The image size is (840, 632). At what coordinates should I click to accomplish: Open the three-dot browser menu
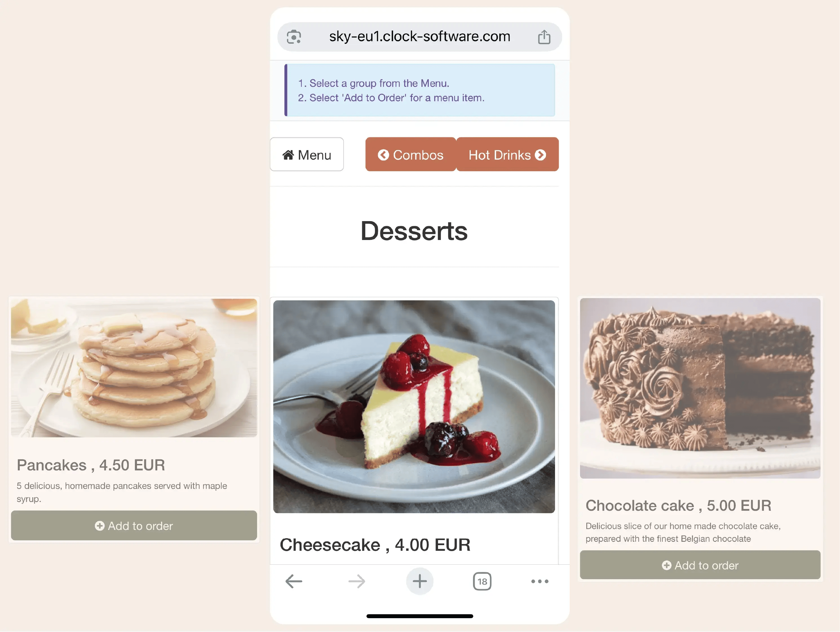(x=540, y=581)
